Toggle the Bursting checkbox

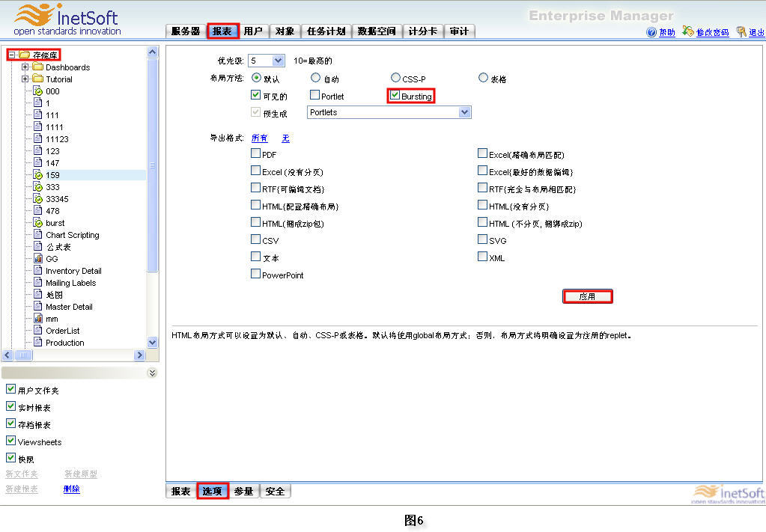395,95
